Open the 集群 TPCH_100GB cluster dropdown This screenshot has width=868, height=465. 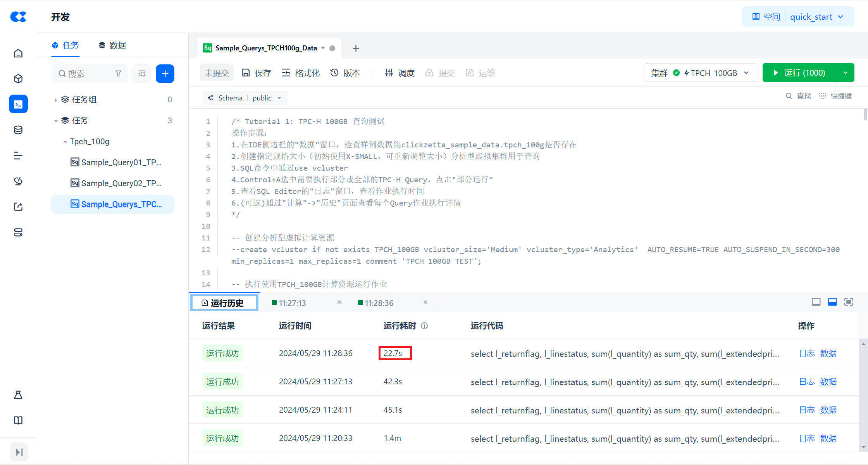tap(700, 73)
